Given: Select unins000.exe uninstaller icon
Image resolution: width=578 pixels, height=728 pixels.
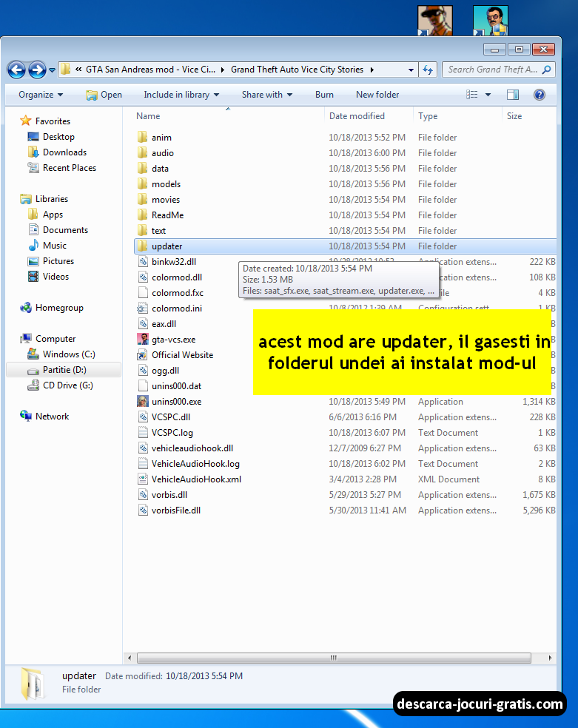Looking at the screenshot, I should pyautogui.click(x=143, y=402).
